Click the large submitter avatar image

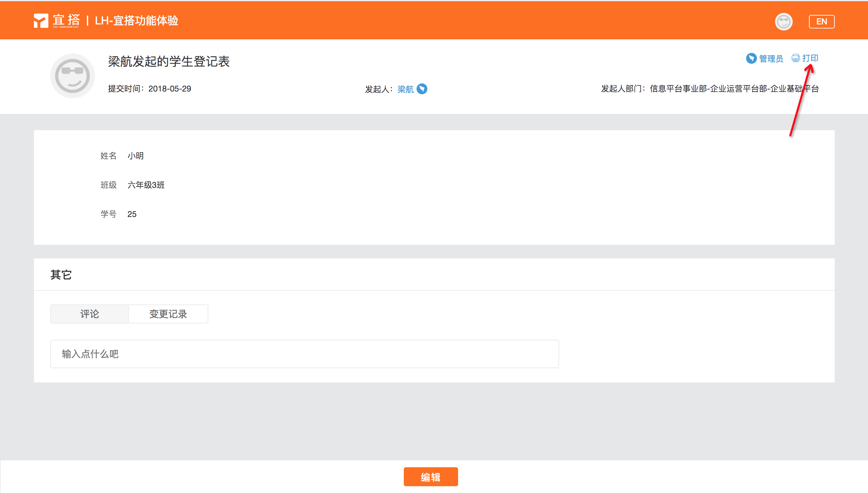point(72,76)
